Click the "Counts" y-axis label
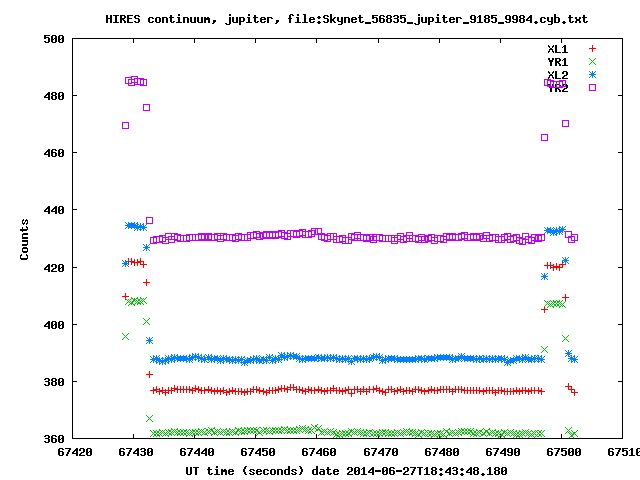 24,239
